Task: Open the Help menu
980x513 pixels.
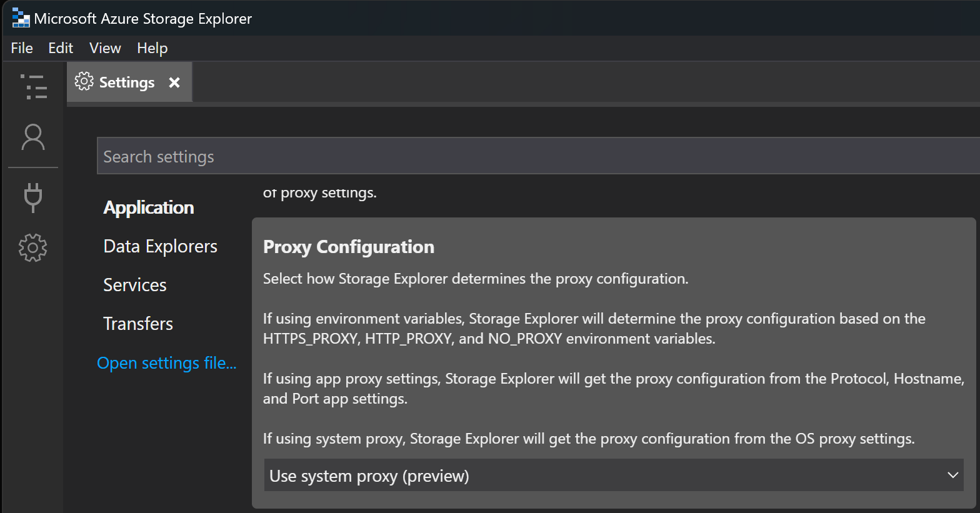Action: [x=152, y=48]
